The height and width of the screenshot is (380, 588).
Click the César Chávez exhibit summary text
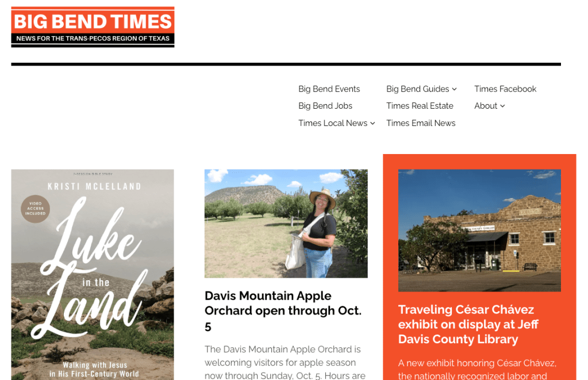tap(478, 370)
